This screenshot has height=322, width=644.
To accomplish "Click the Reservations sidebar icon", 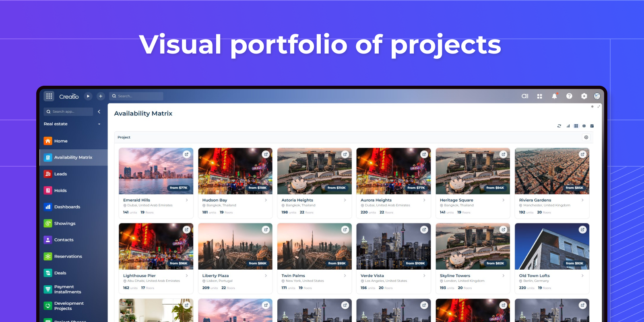I will point(48,256).
